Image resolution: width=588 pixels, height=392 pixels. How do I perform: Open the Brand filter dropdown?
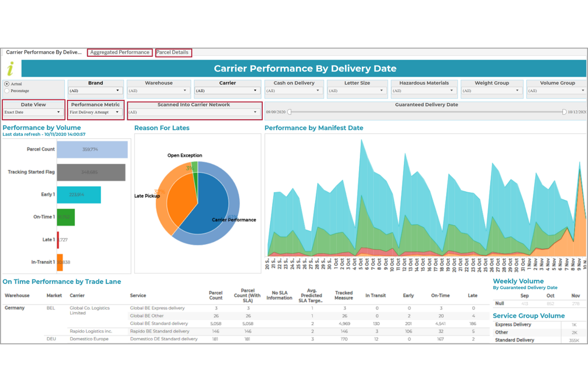[x=95, y=91]
